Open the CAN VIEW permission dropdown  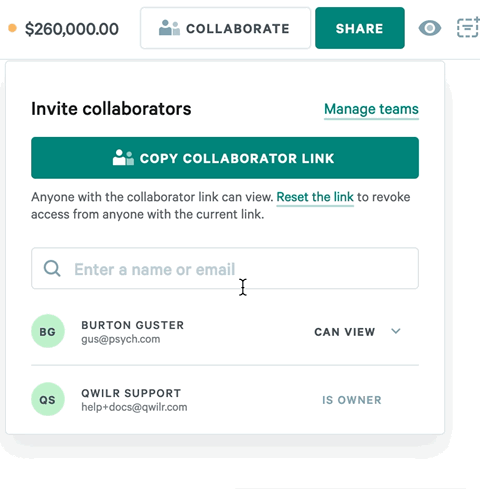coord(357,332)
